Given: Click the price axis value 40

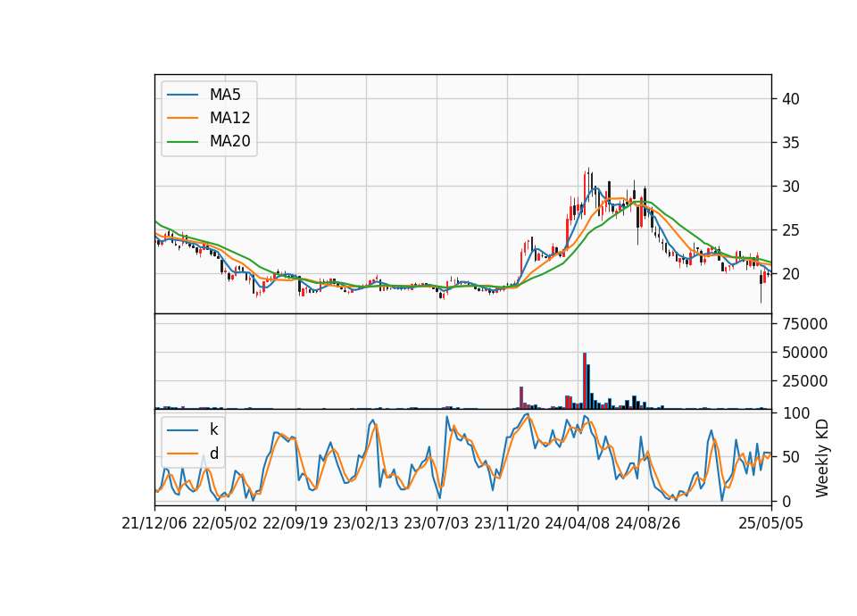Looking at the screenshot, I should (x=791, y=99).
